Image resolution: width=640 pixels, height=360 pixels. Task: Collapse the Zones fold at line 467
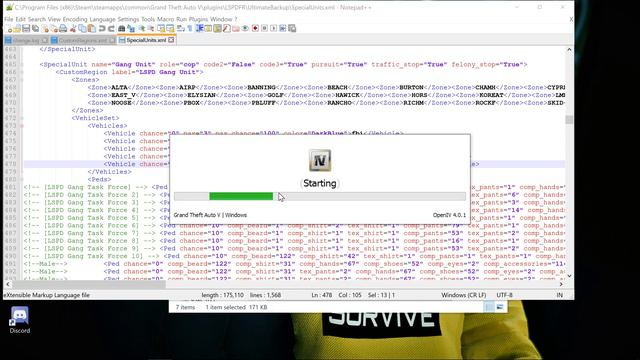click(x=22, y=80)
